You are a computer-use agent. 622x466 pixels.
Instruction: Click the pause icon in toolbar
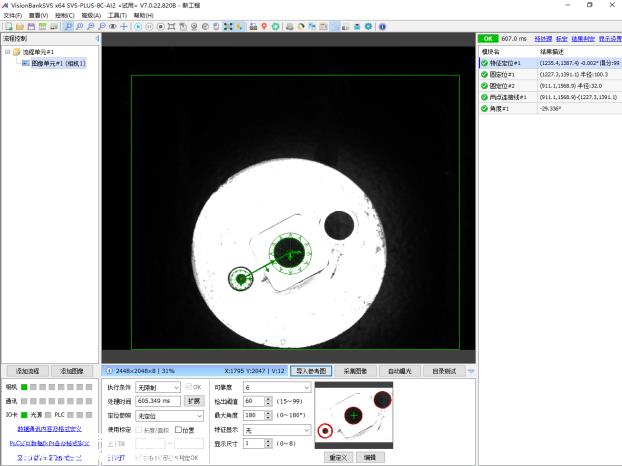(x=149, y=27)
